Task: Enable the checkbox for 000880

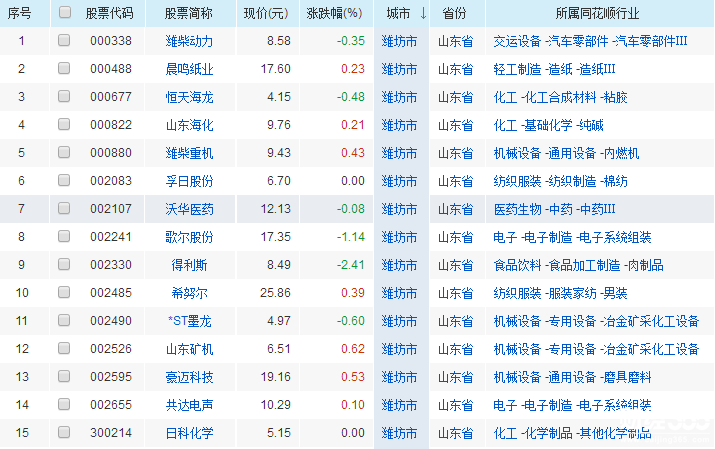Action: point(64,152)
